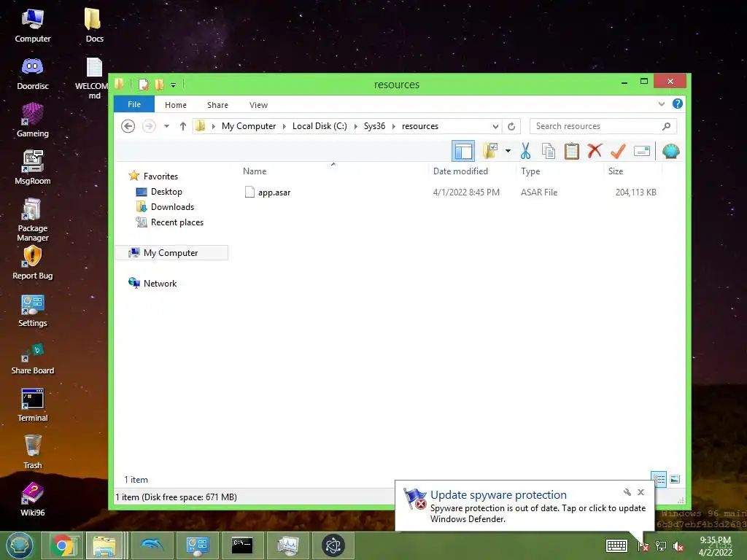This screenshot has width=747, height=560.
Task: Open the Gameing desktop icon
Action: point(32,120)
